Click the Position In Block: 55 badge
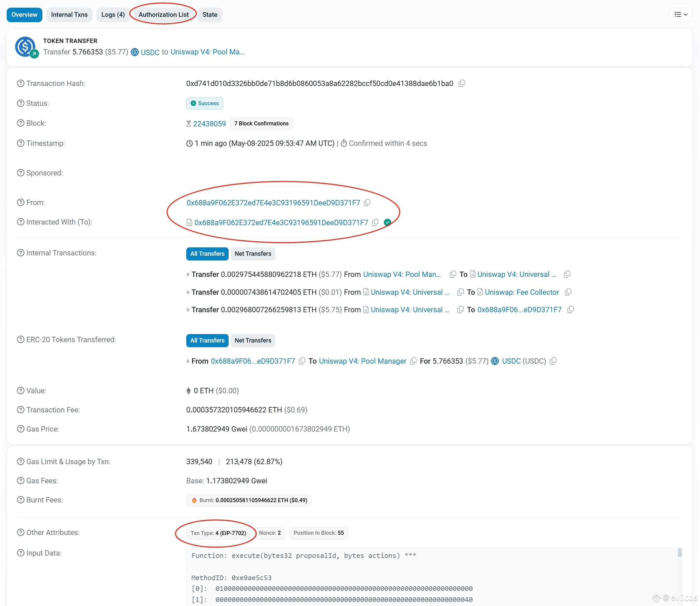The height and width of the screenshot is (606, 700). [x=319, y=533]
